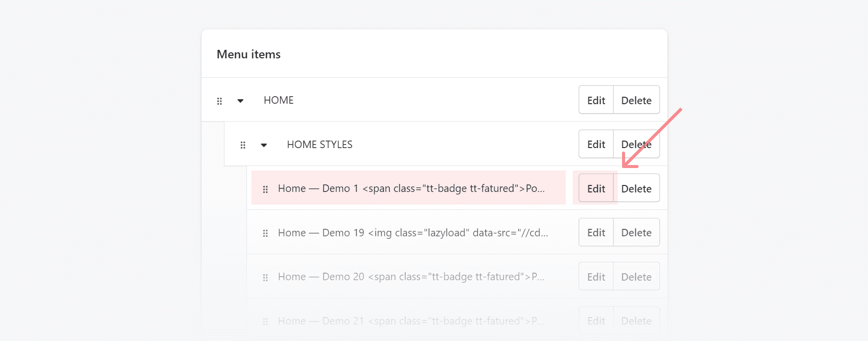This screenshot has width=868, height=341.
Task: Collapse the HOME STYLES submenu
Action: click(x=264, y=145)
